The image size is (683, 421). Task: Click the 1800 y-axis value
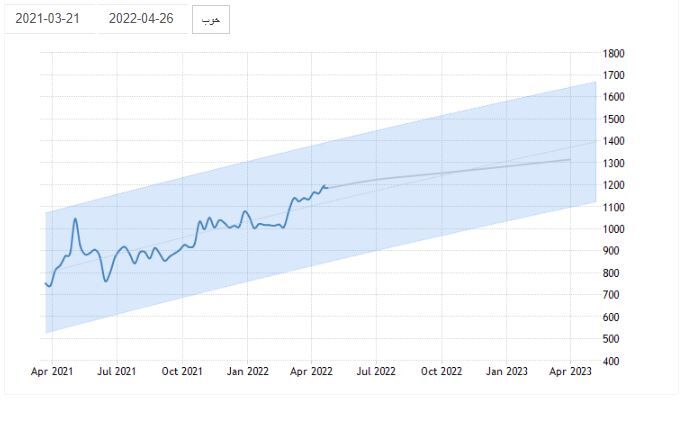(x=614, y=53)
